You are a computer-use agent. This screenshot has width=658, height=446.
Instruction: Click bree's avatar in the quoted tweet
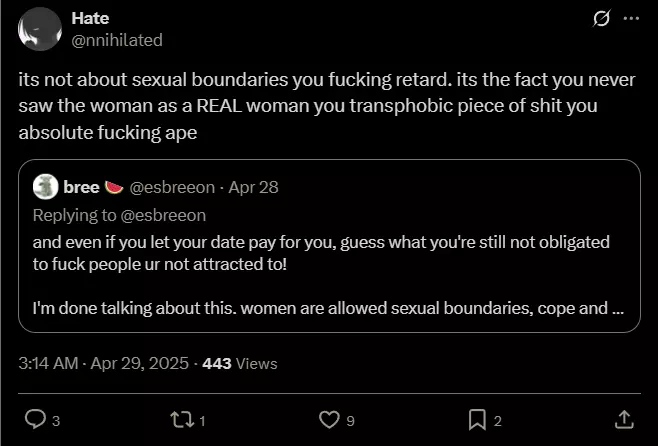pyautogui.click(x=45, y=186)
